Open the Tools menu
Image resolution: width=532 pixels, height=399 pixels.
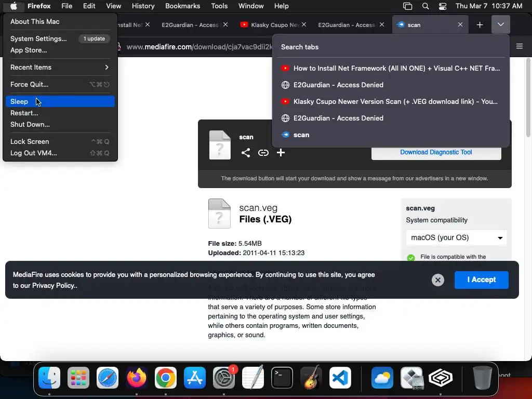tap(219, 6)
